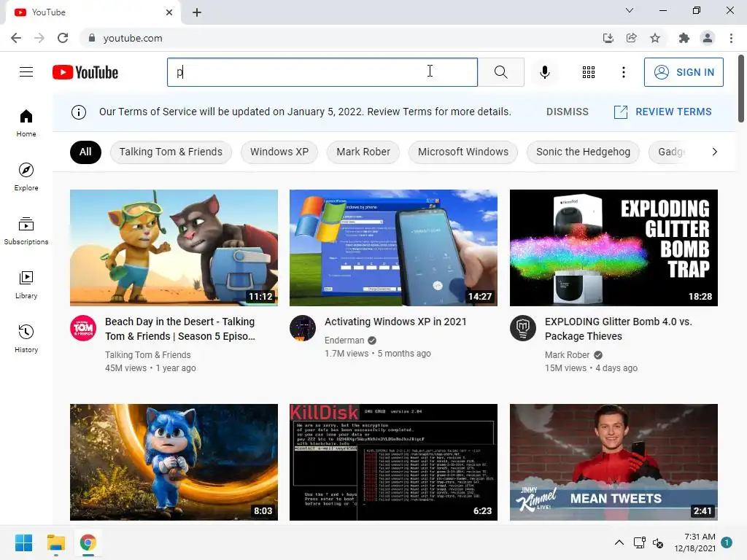Screen dimensions: 747x560
Task: Start voice search with the microphone icon
Action: (x=544, y=72)
